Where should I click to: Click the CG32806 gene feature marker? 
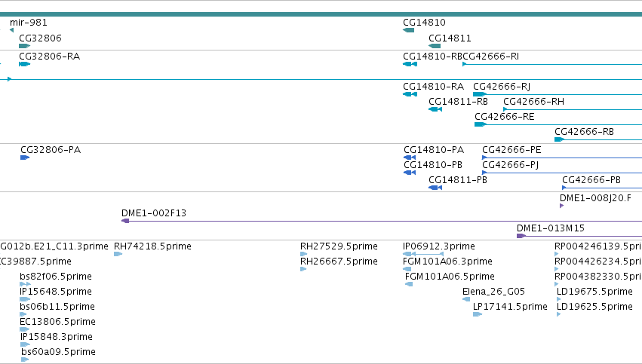pyautogui.click(x=25, y=46)
